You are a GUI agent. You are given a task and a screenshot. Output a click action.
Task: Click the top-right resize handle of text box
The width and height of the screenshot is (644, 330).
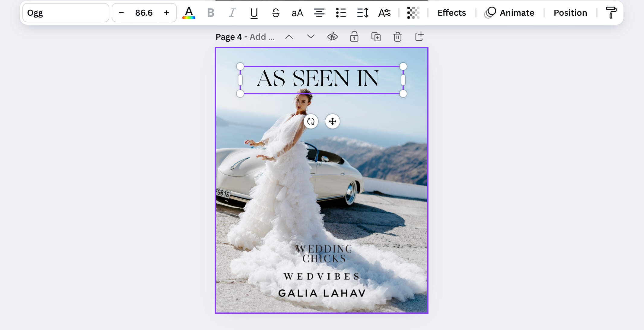[403, 66]
